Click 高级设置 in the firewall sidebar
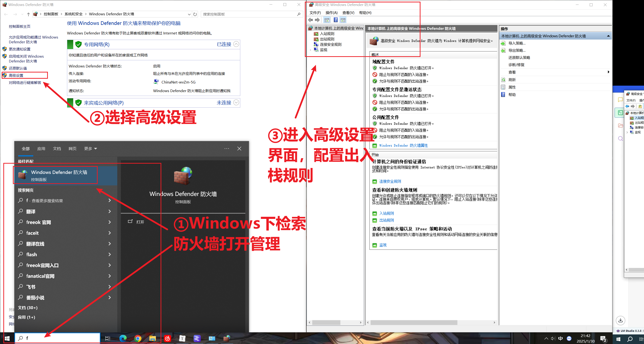The height and width of the screenshot is (344, 644). [16, 75]
